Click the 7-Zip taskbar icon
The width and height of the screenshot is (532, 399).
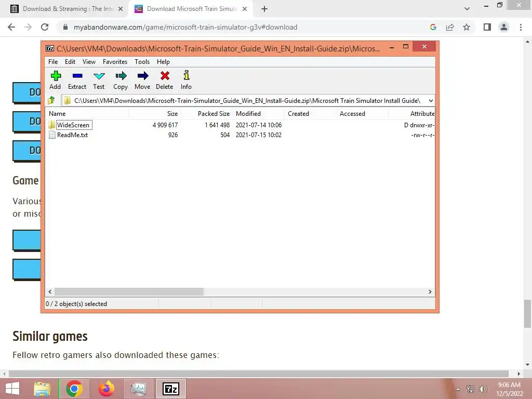click(170, 389)
